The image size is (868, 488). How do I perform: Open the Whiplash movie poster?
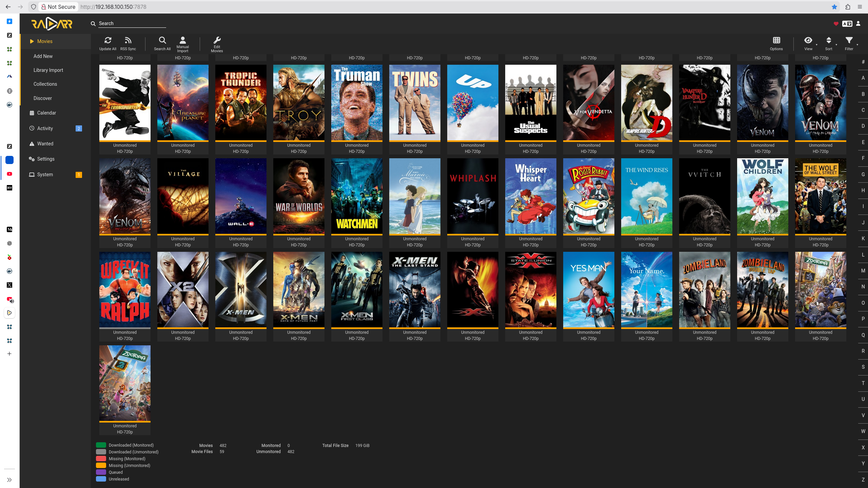point(473,196)
